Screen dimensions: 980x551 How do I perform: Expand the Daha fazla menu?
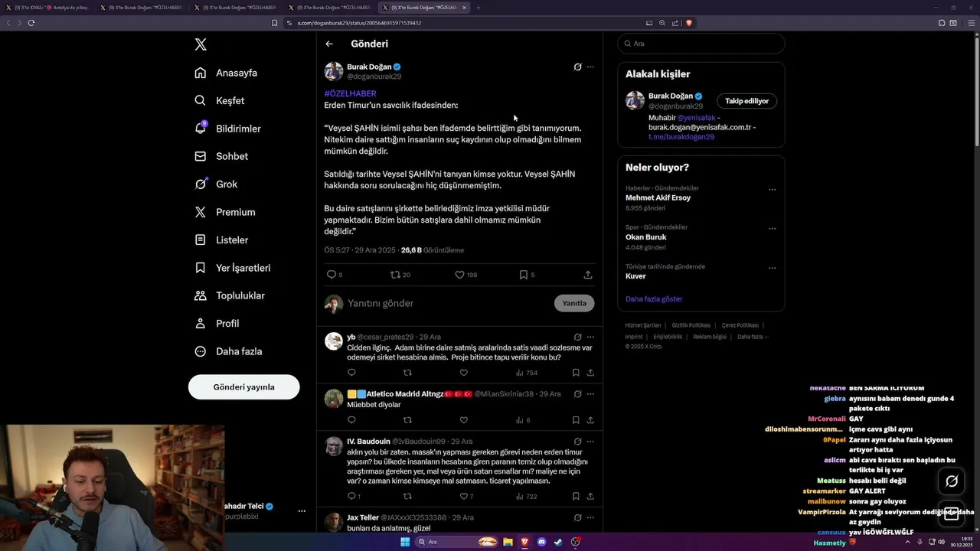(228, 351)
